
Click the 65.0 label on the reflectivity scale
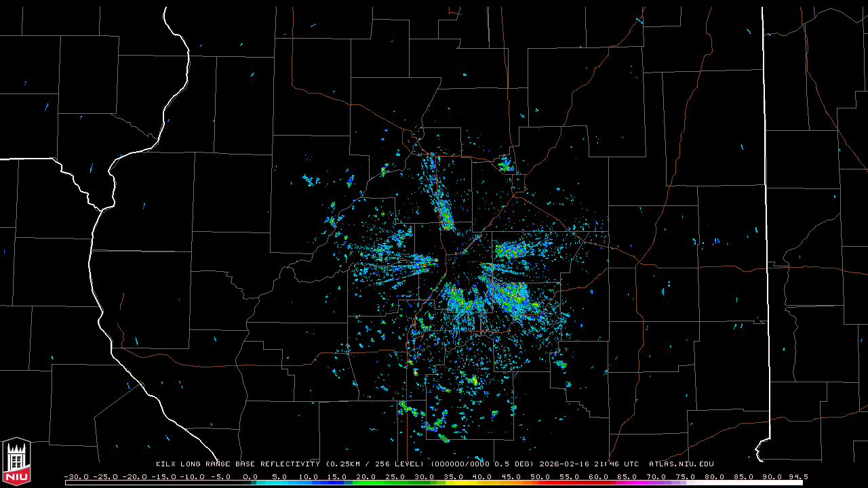pos(628,476)
